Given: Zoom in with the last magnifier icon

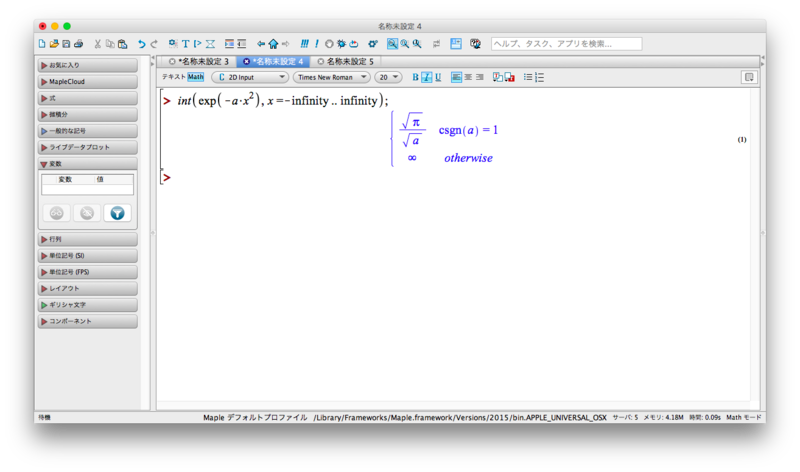Looking at the screenshot, I should coord(417,44).
